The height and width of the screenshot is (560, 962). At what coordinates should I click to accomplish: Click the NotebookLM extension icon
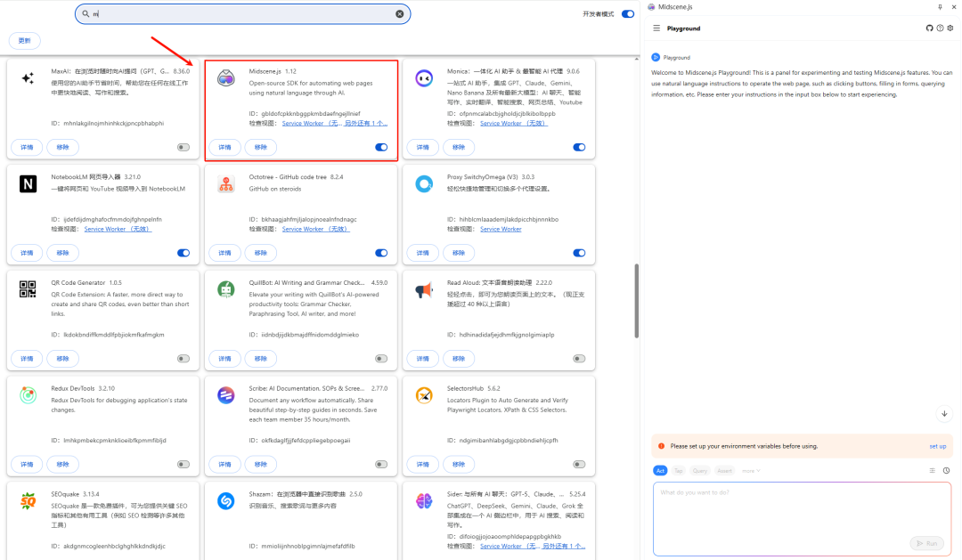pos(28,184)
